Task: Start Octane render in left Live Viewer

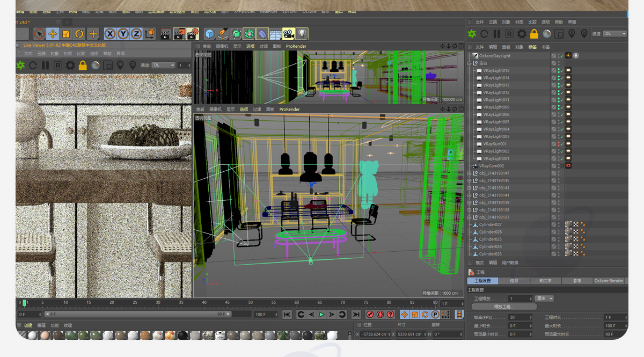Action: [20, 65]
